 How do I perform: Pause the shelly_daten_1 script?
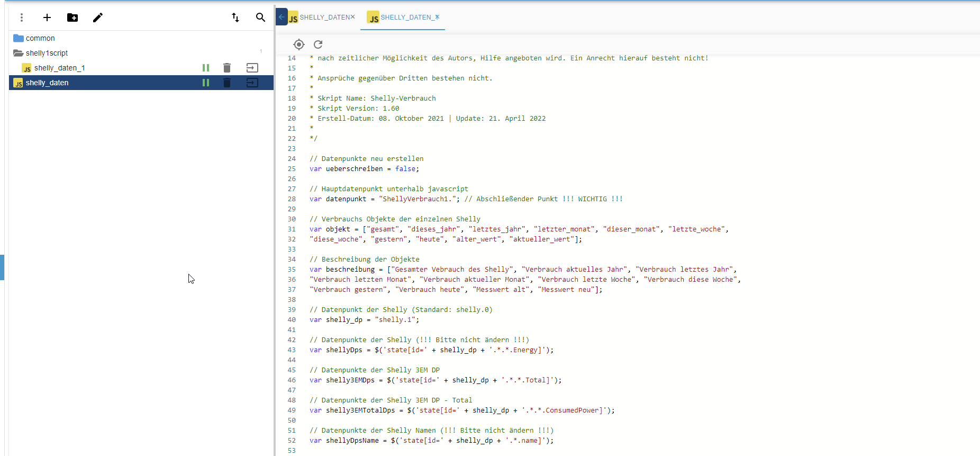click(206, 68)
